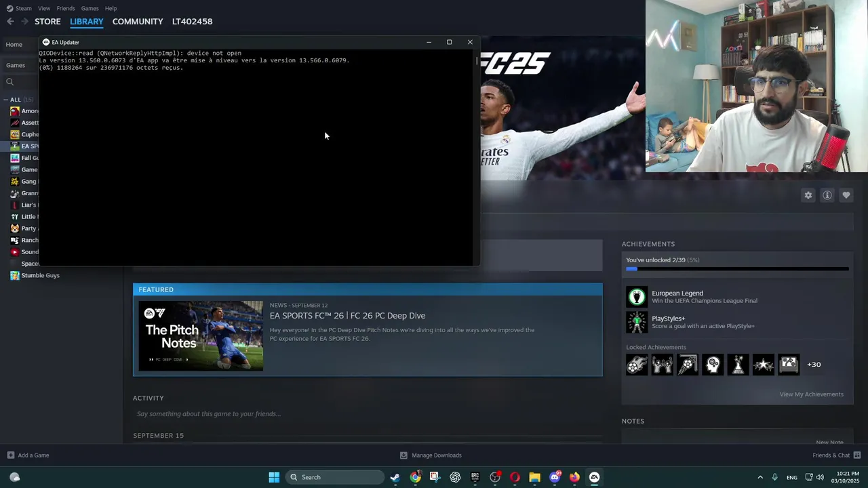The height and width of the screenshot is (488, 868).
Task: Show hidden system tray icons chevron
Action: (760, 477)
